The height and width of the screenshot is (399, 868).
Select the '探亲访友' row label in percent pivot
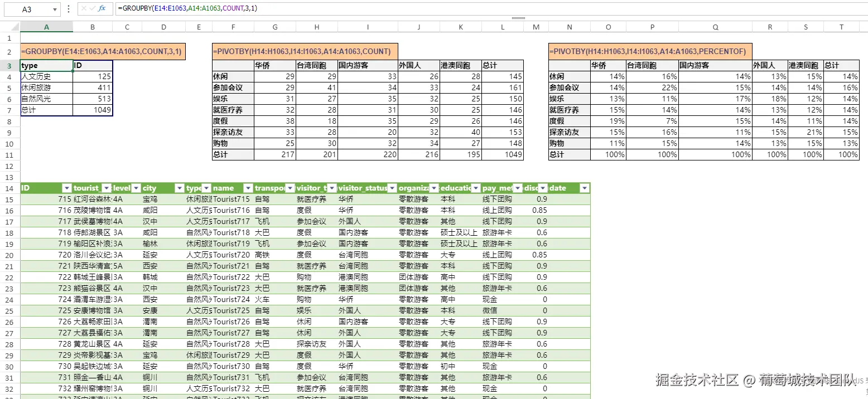click(x=569, y=133)
